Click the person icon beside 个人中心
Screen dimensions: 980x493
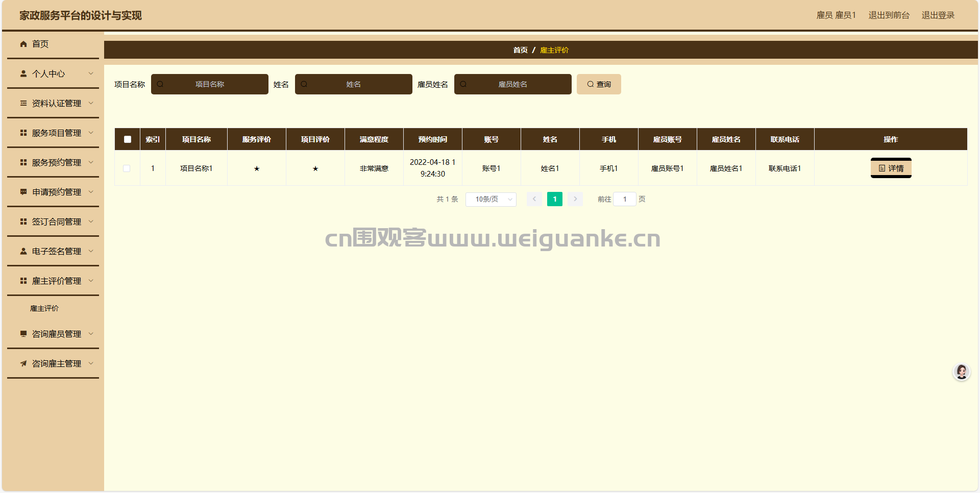[23, 73]
